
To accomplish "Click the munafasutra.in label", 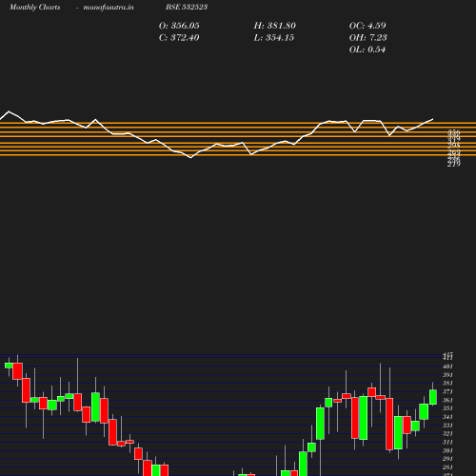I will (x=109, y=7).
